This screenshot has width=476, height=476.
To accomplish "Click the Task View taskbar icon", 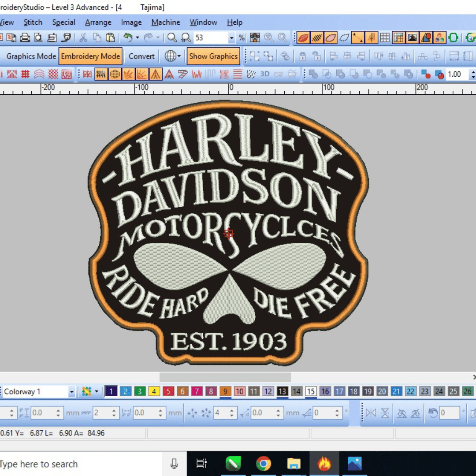I will pos(201,464).
